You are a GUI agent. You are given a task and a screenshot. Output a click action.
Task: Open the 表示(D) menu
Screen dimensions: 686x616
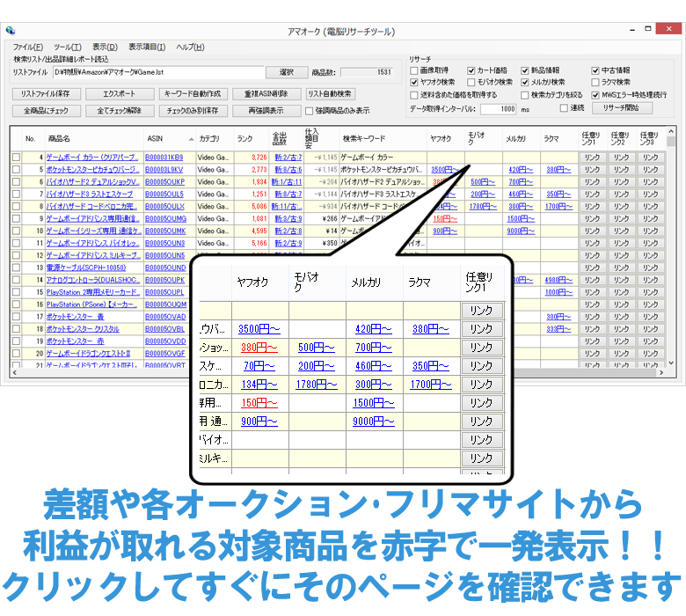tap(105, 48)
